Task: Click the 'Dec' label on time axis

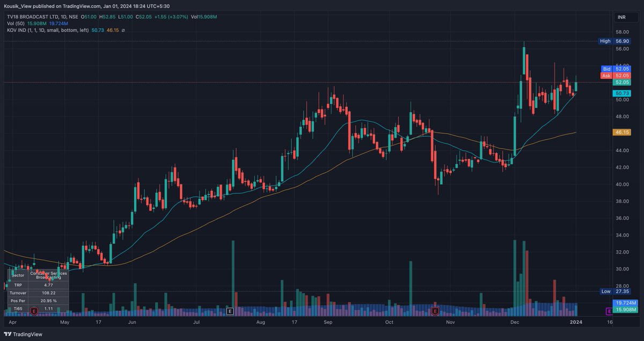Action: tap(515, 322)
